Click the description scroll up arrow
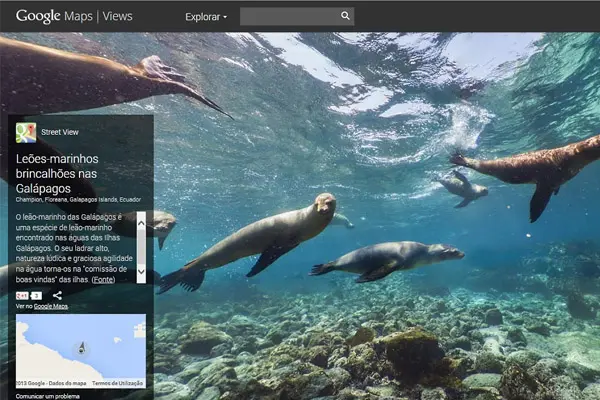The image size is (600, 400). (x=141, y=224)
